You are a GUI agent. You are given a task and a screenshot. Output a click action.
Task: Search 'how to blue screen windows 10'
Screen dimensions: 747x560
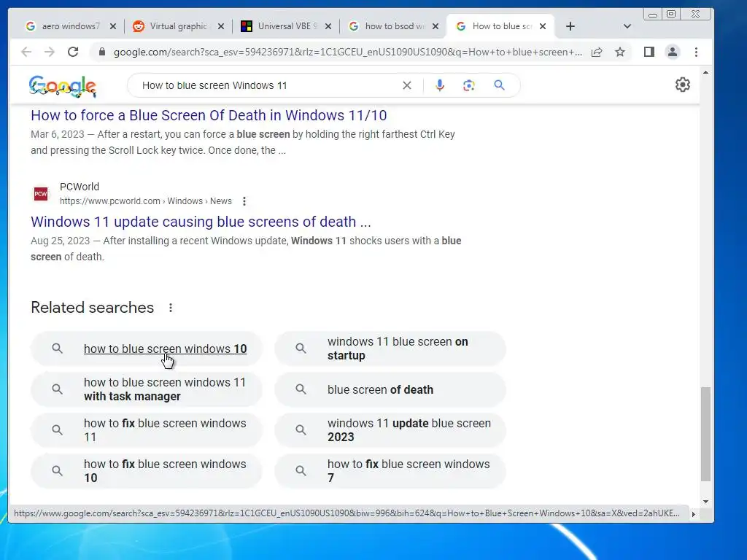pyautogui.click(x=146, y=349)
